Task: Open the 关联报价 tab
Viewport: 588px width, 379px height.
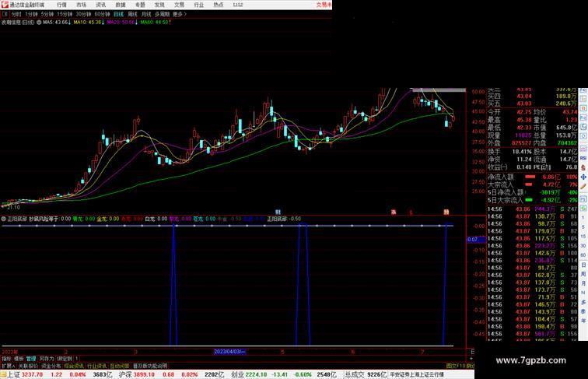Action: (28, 366)
